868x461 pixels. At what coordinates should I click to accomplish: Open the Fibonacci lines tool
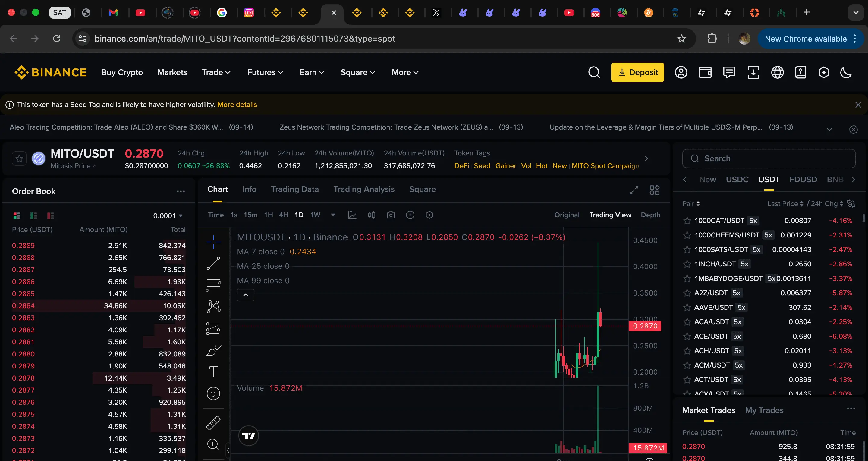click(213, 285)
